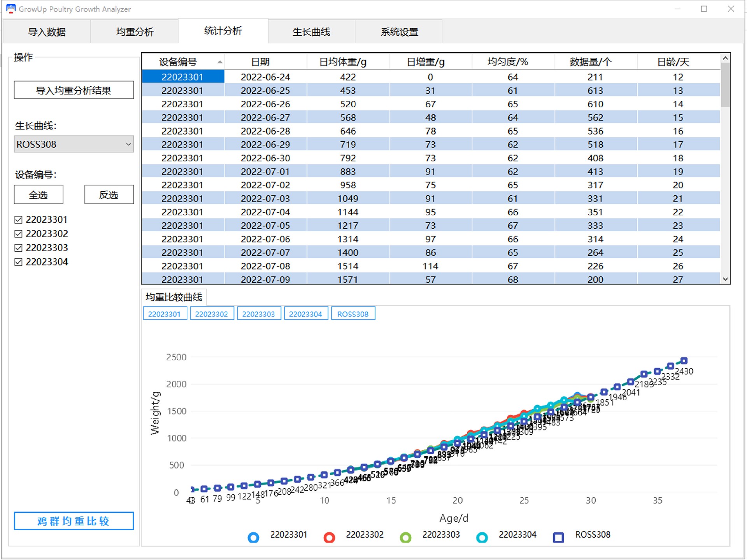Sort table by 日均体重/g column header
Screen dimensions: 747x560
point(343,62)
